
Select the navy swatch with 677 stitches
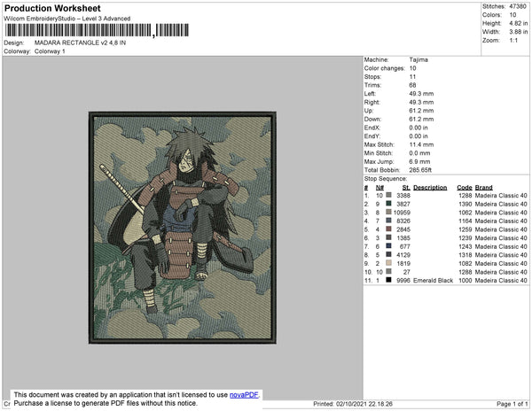(x=389, y=246)
